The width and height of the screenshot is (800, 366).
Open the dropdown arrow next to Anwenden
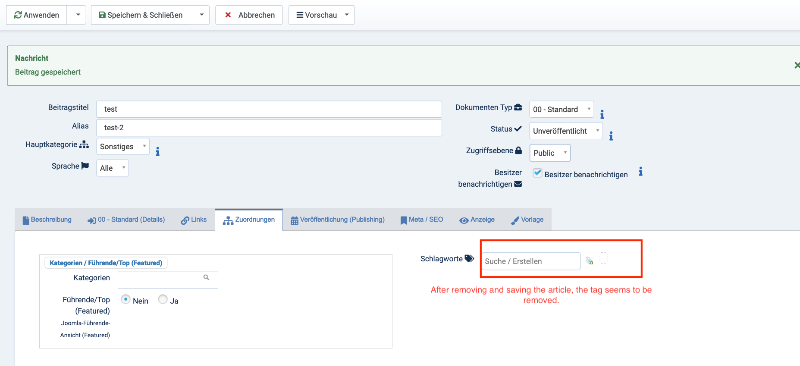click(78, 15)
